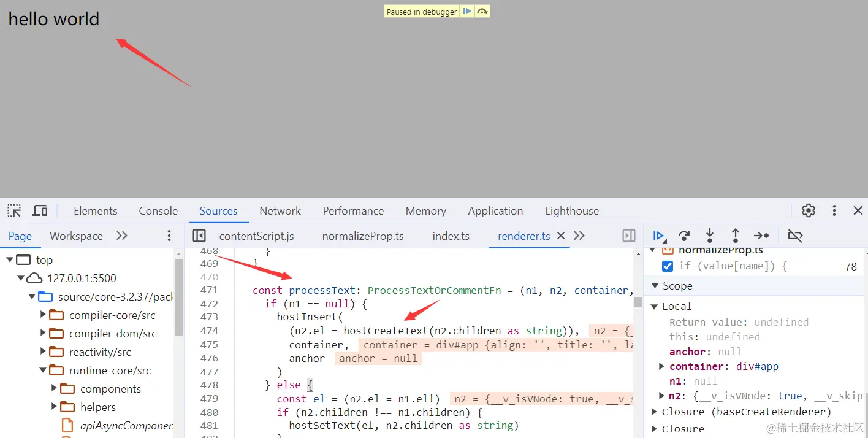The height and width of the screenshot is (438, 868).
Task: Open the Performance panel
Action: coord(353,210)
